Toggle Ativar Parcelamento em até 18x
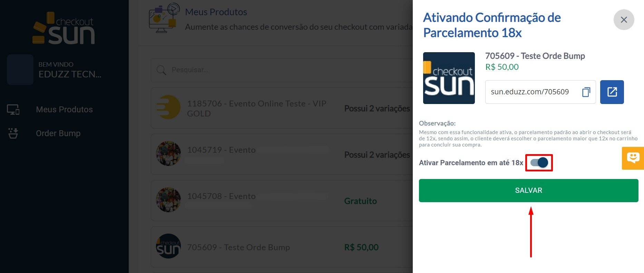This screenshot has height=273, width=644. [x=539, y=162]
